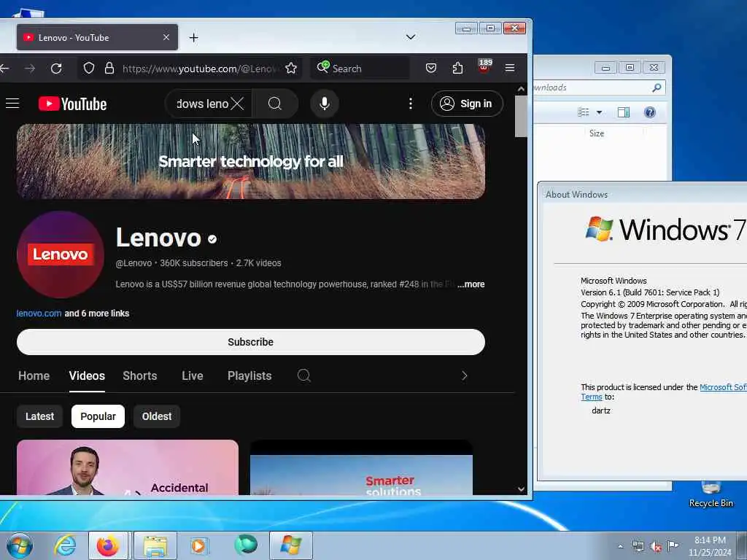
Task: Launch Internet Explorer from the taskbar
Action: pos(65,545)
